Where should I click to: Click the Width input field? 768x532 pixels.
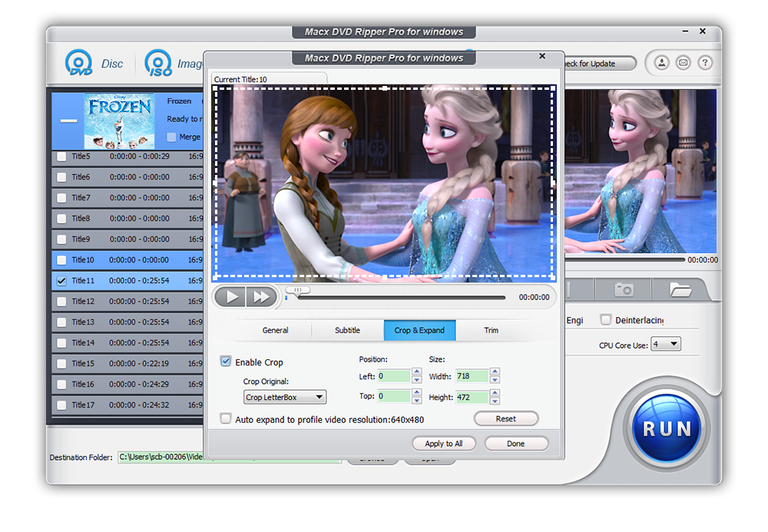pos(472,376)
